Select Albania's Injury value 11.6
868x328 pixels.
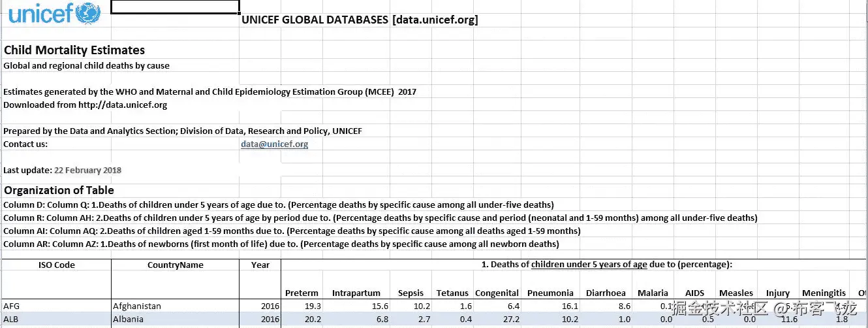788,320
